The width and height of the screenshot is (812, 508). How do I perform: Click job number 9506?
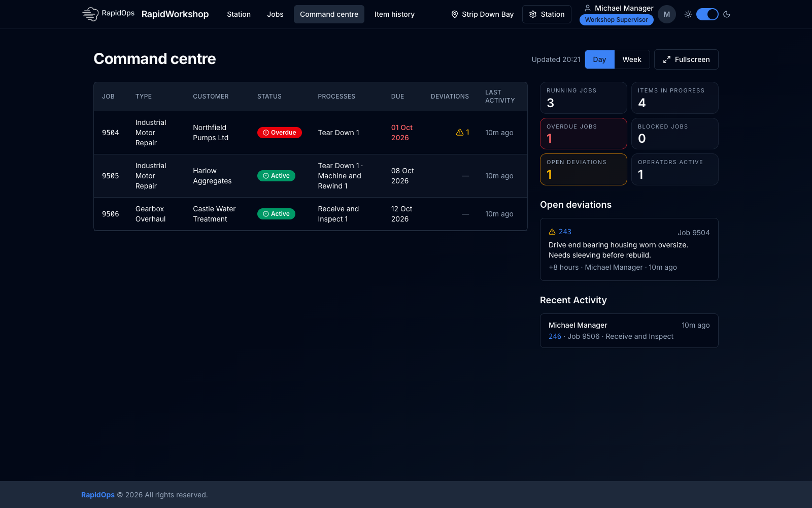110,214
